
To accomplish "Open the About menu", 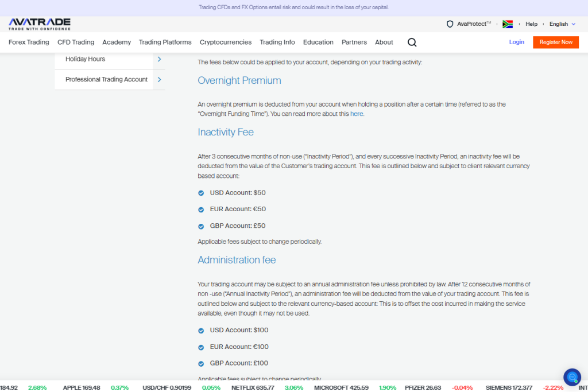I will pyautogui.click(x=384, y=42).
